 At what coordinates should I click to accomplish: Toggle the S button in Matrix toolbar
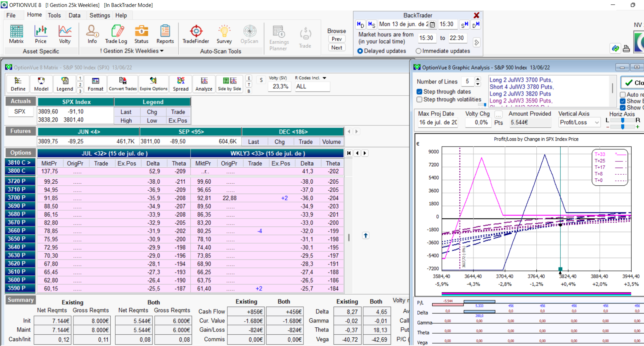click(x=261, y=80)
